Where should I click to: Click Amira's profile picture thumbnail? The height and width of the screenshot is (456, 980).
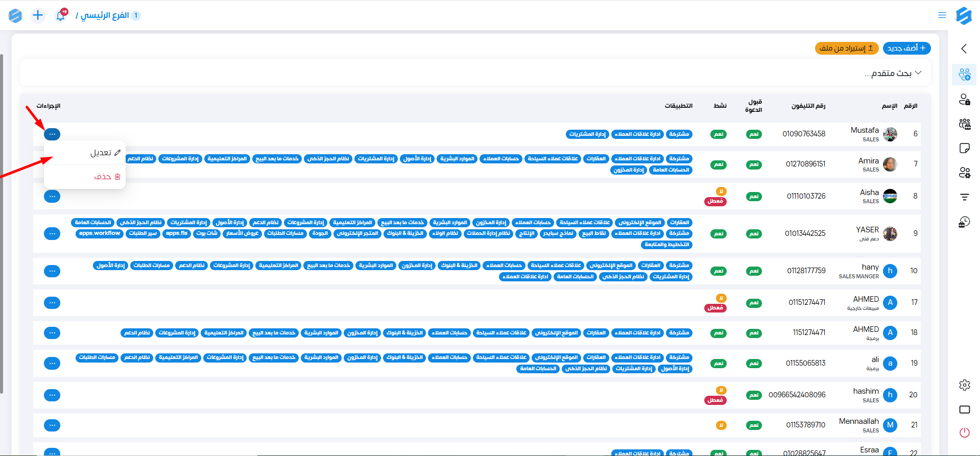tap(890, 164)
